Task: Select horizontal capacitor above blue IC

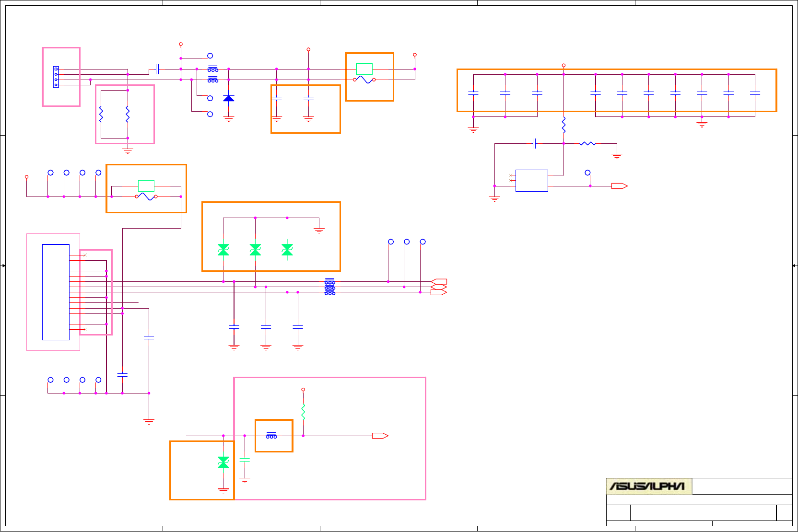Action: point(534,143)
